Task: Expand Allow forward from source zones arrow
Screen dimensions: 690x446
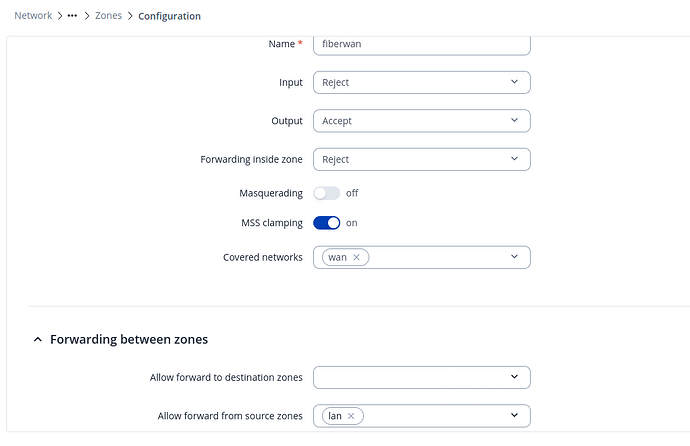Action: point(514,415)
